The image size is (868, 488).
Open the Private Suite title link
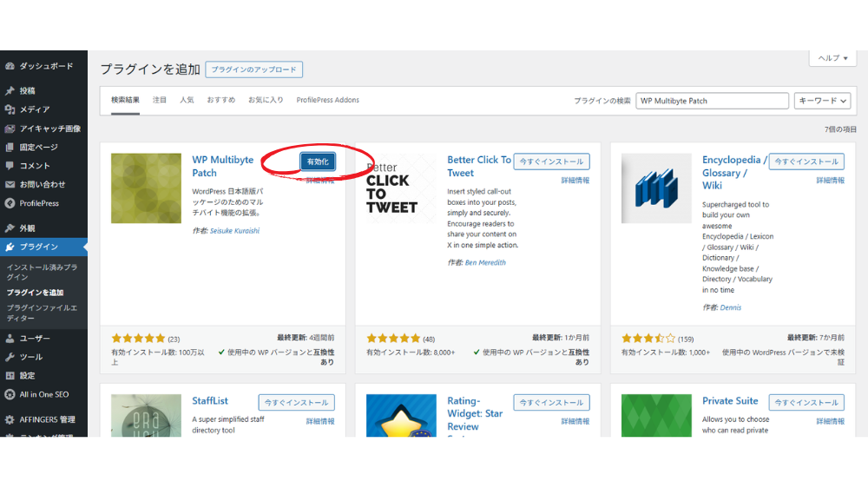730,401
